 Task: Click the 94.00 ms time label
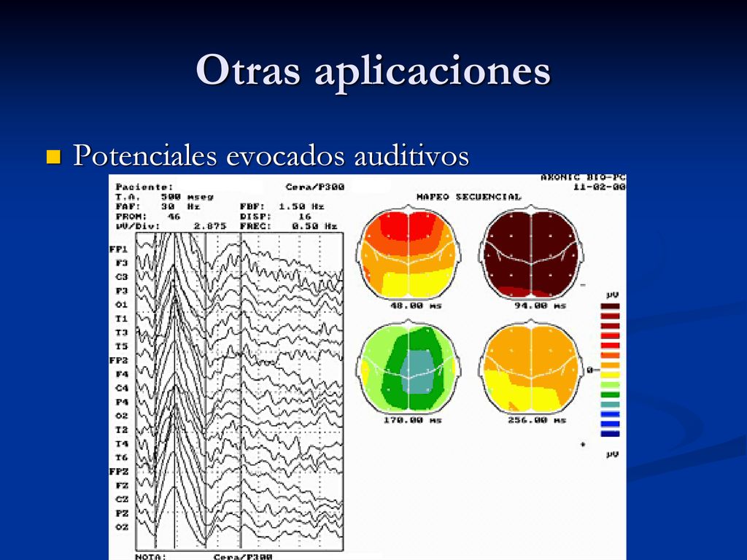pyautogui.click(x=540, y=306)
